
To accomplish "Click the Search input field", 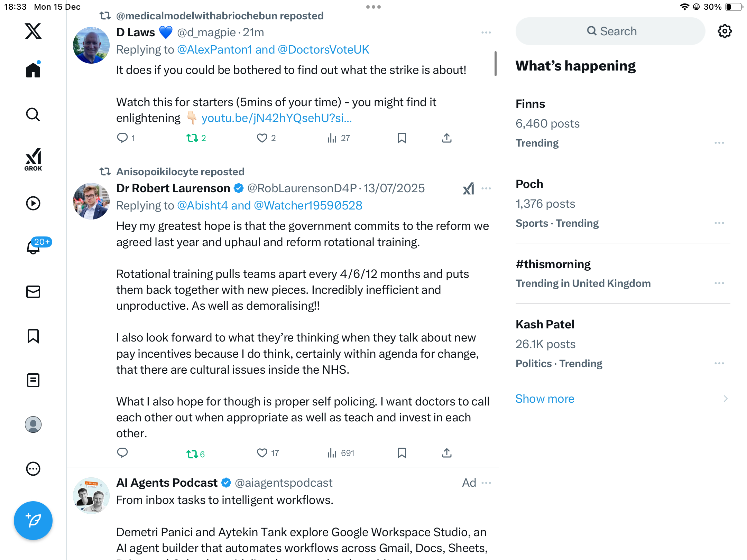I will pos(610,31).
